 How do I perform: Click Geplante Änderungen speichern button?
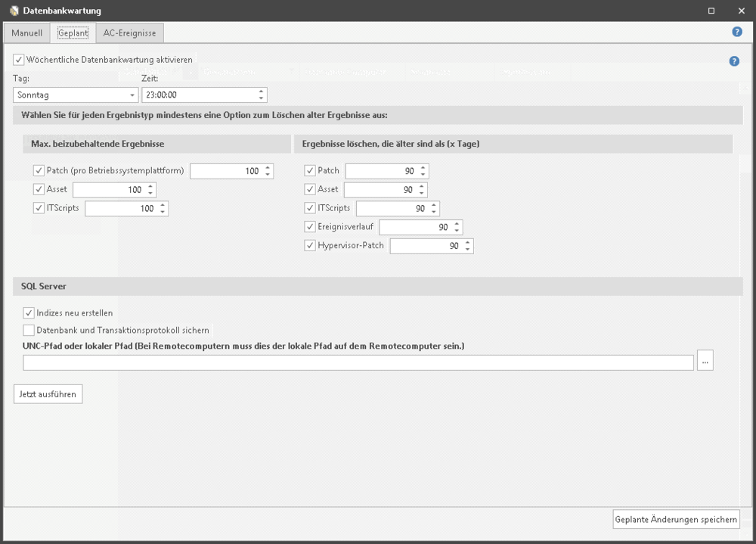click(676, 519)
